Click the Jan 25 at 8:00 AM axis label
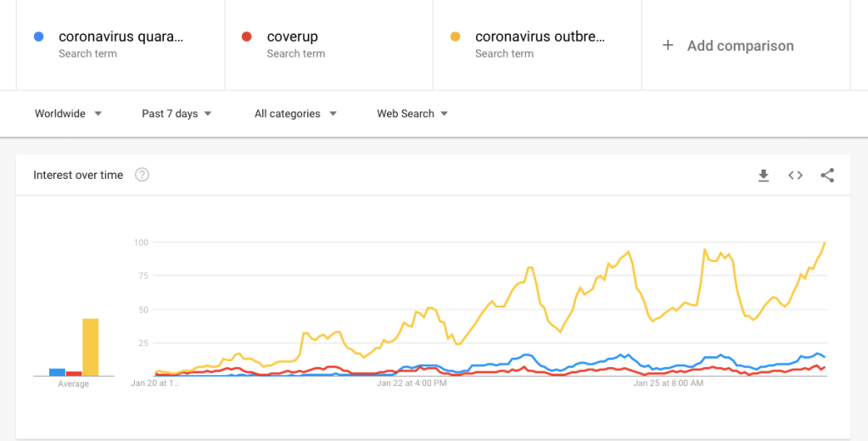The image size is (868, 441). [669, 383]
